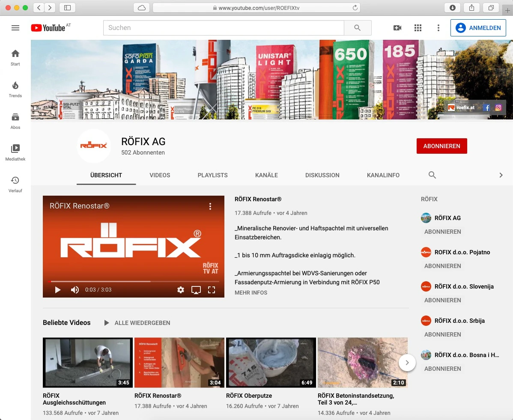This screenshot has width=513, height=420.
Task: Open Verlauf history in the sidebar
Action: [15, 185]
